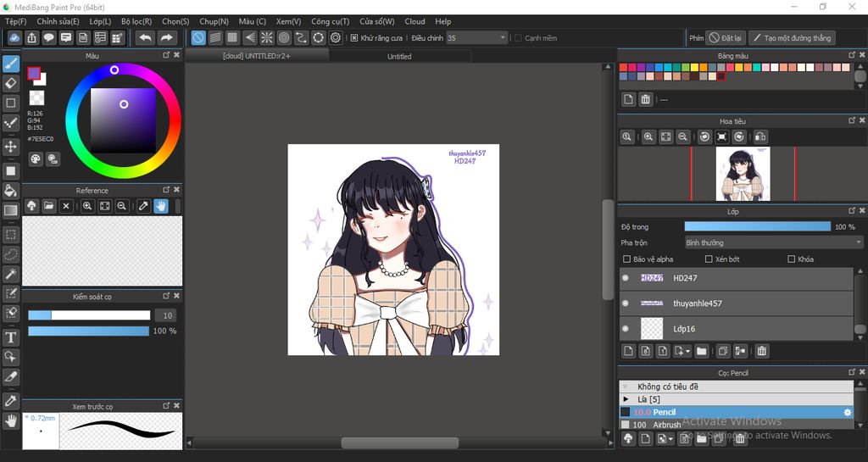Click the Undo arrow
This screenshot has height=462, width=868.
coord(145,37)
